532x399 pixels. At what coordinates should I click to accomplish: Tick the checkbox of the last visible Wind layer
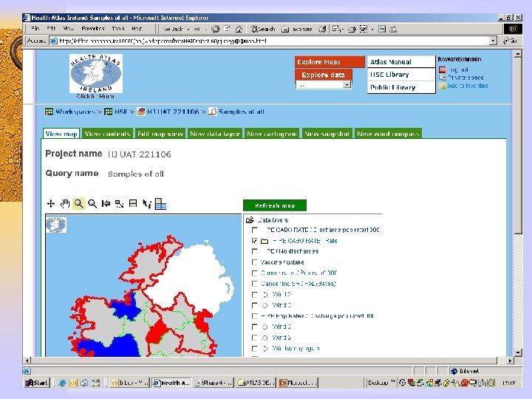(x=254, y=349)
